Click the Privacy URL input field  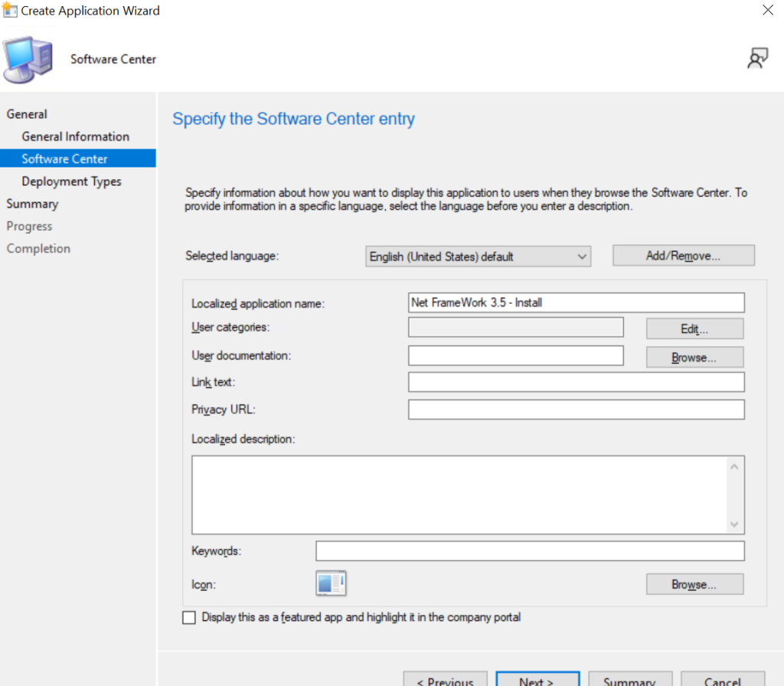[x=576, y=410]
